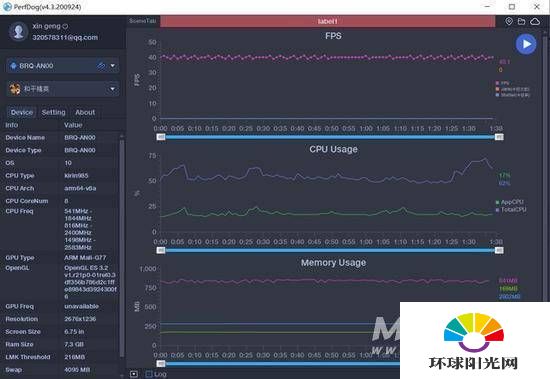550x379 pixels.
Task: Switch to the Setting tab
Action: point(53,112)
